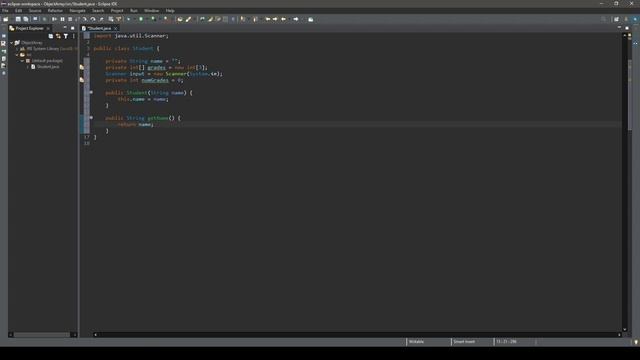Collapse the src folder node
The height and width of the screenshot is (360, 640).
point(17,55)
